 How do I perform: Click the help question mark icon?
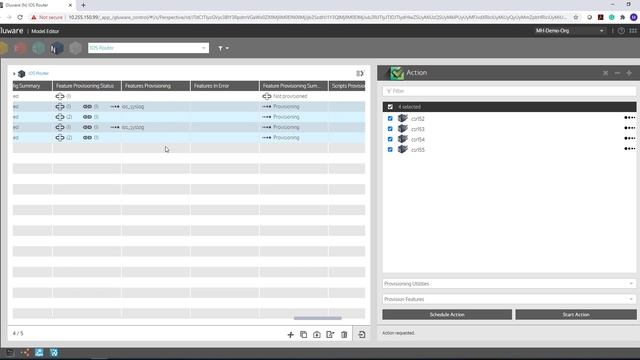click(x=621, y=31)
